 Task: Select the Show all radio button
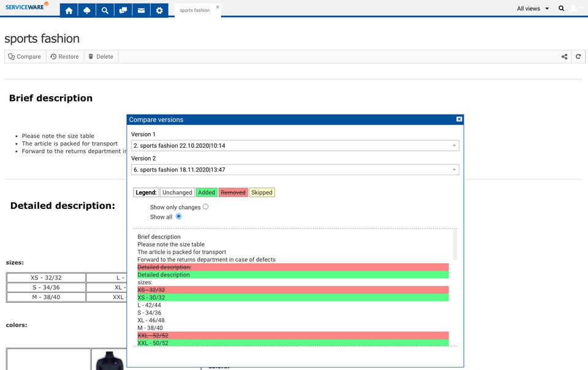pos(178,216)
